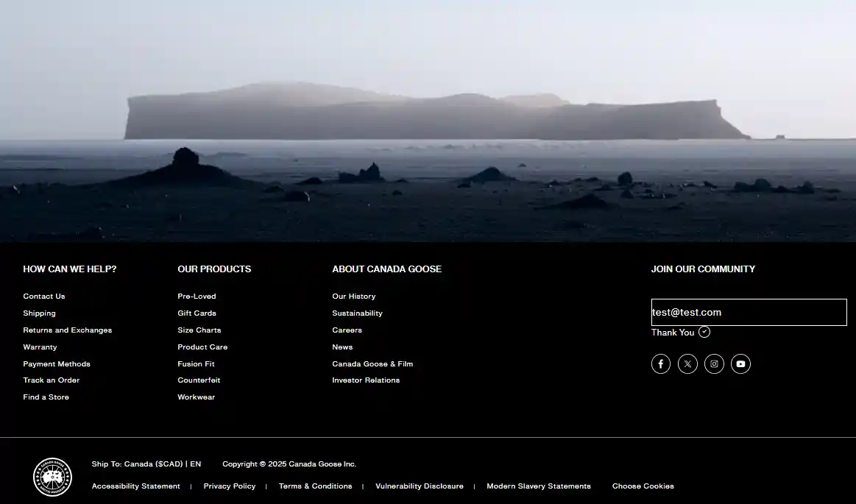Open Canada Goose & Film
The width and height of the screenshot is (856, 504).
pyautogui.click(x=372, y=363)
